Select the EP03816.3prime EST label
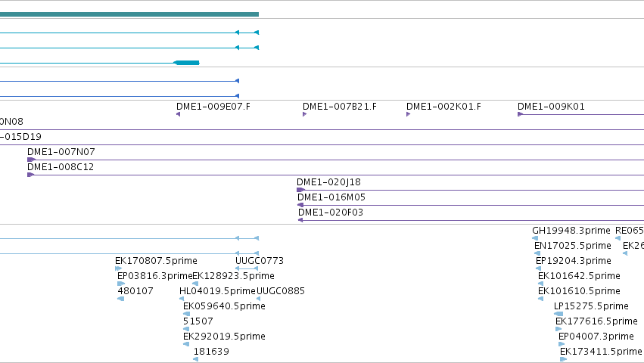 pos(155,276)
